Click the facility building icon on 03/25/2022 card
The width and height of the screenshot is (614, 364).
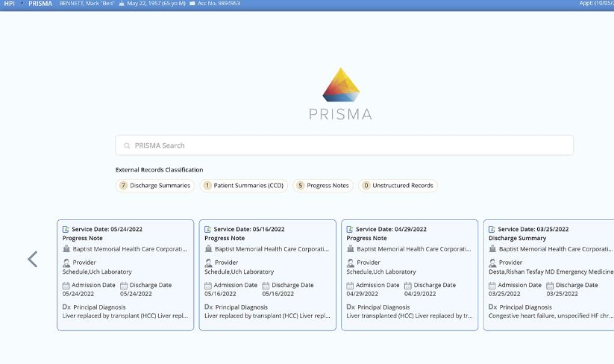(492, 248)
